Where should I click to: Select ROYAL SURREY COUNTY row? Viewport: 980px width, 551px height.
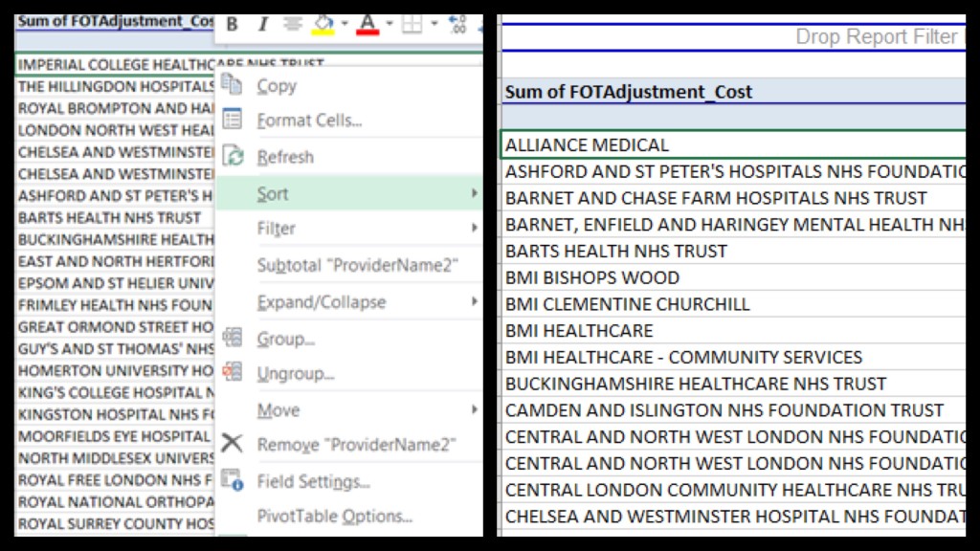(116, 523)
